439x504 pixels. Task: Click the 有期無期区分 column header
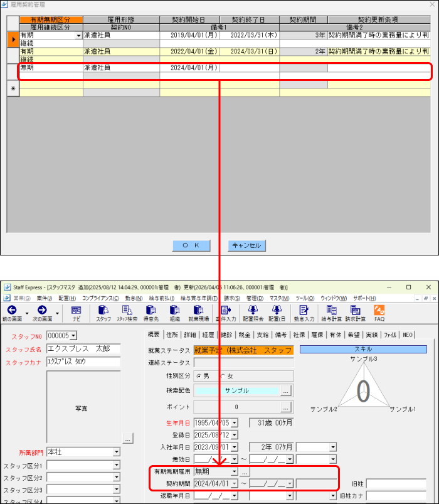pyautogui.click(x=51, y=20)
